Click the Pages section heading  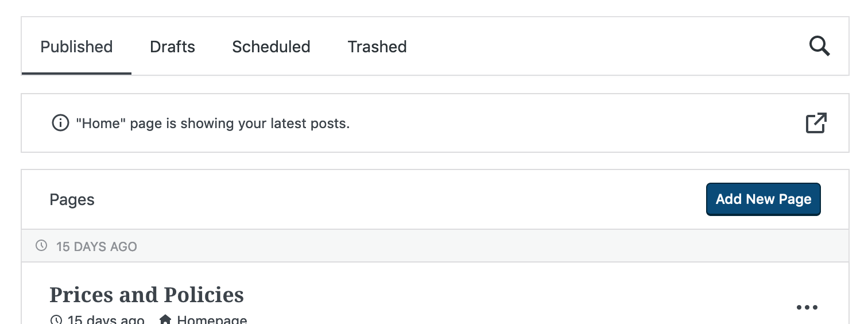coord(72,199)
